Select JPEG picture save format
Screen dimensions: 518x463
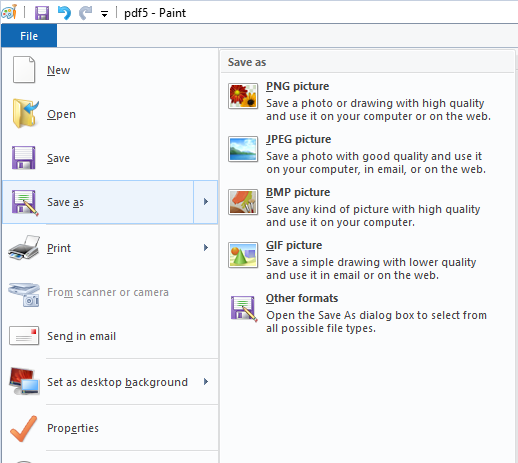[x=367, y=154]
